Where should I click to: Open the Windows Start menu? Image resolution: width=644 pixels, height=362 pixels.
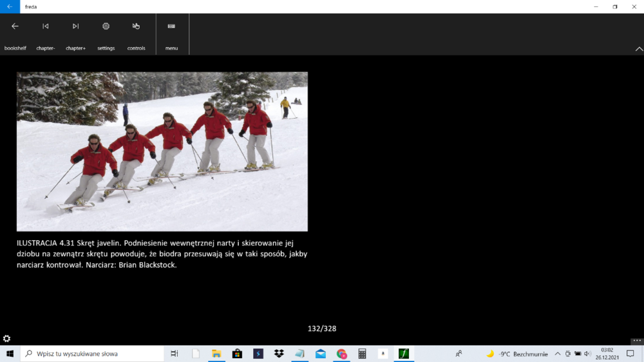pyautogui.click(x=10, y=354)
